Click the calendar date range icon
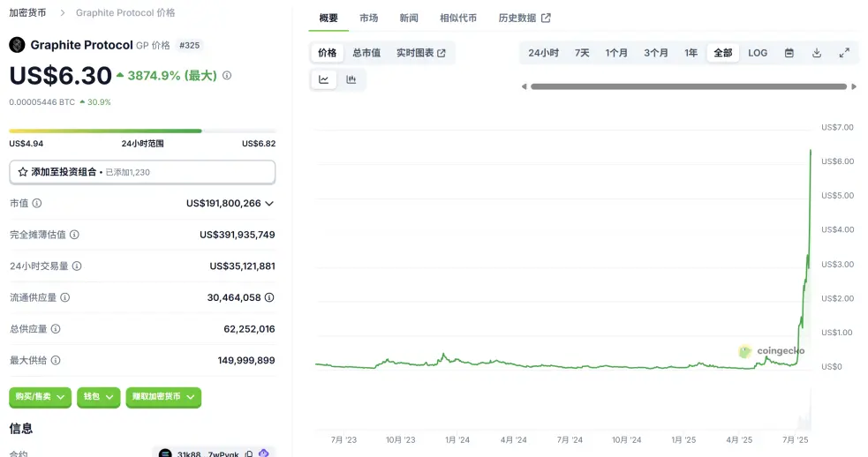Screen dimensions: 868x457 789,53
